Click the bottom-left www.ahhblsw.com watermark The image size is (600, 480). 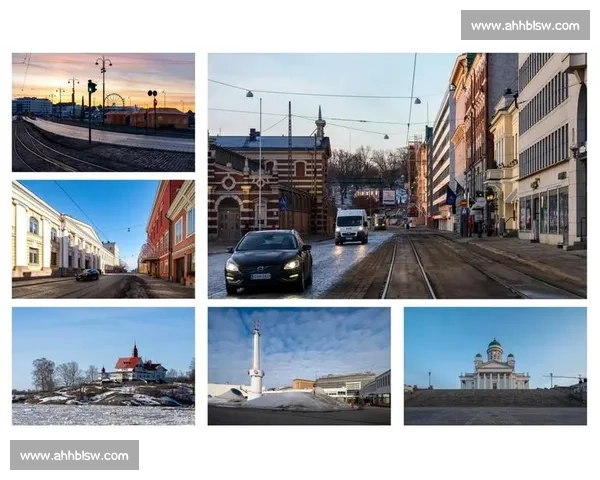[x=75, y=456]
